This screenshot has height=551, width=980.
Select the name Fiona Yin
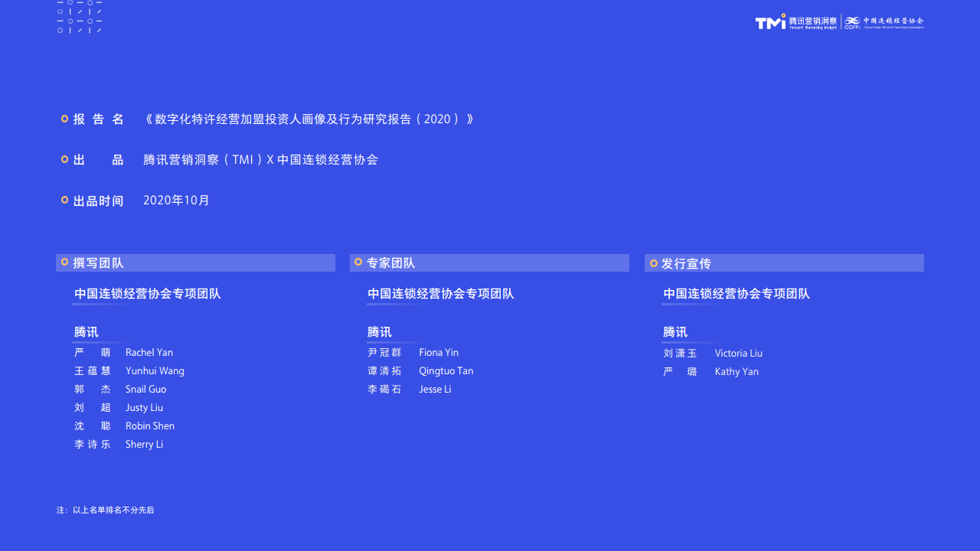439,353
